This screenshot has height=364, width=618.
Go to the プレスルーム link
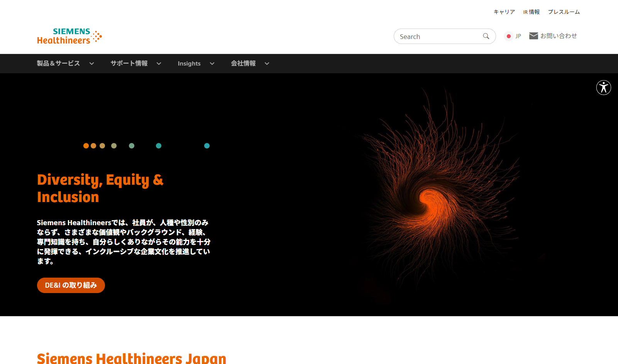pos(564,12)
